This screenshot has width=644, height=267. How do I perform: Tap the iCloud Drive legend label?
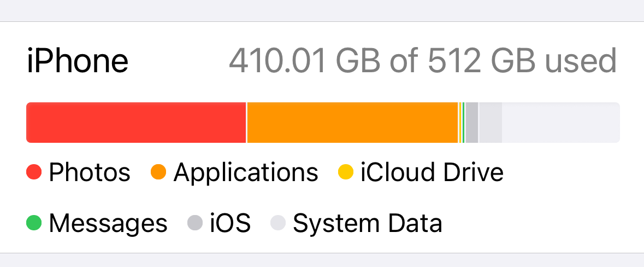pyautogui.click(x=432, y=172)
